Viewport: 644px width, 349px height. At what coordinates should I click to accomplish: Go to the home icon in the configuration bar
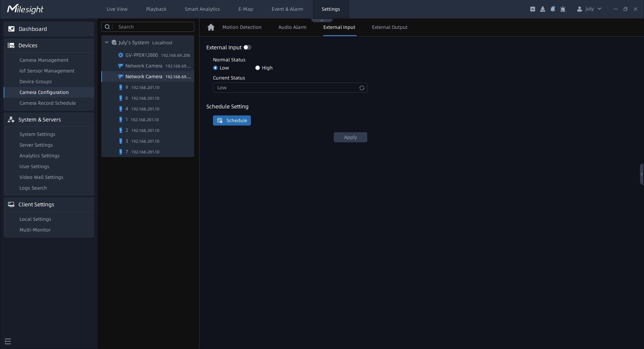[211, 27]
